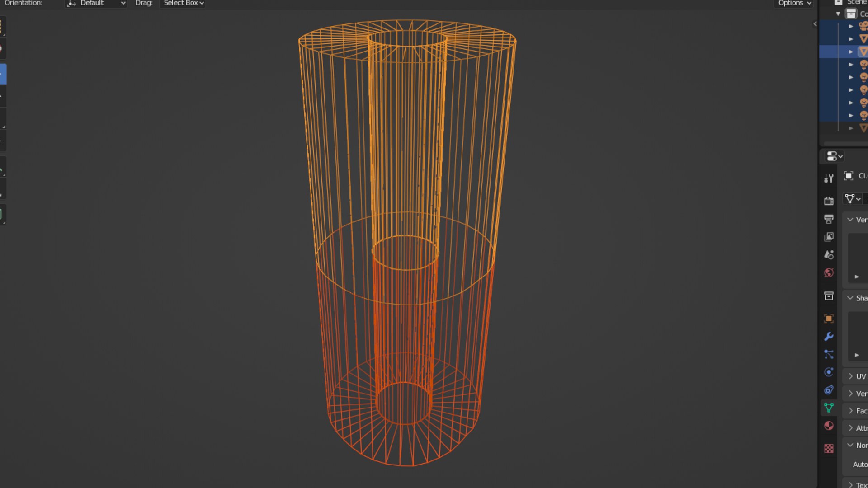Viewport: 868px width, 488px height.
Task: Open the Tool properties tab
Action: [x=829, y=178]
